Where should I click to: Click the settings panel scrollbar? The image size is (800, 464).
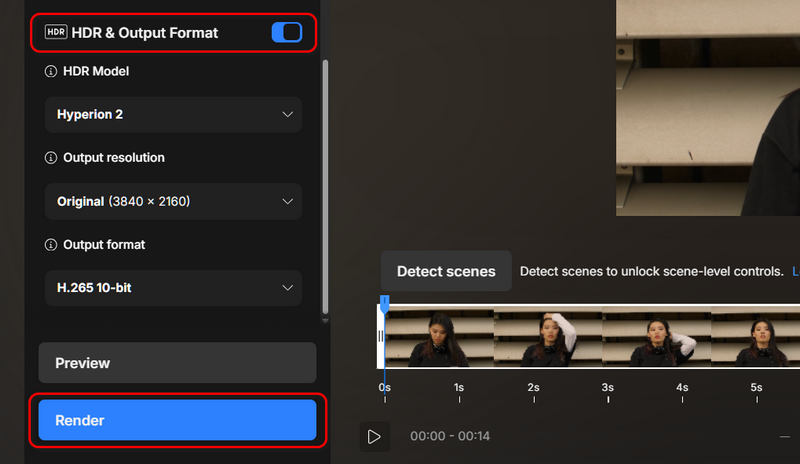coord(326,187)
